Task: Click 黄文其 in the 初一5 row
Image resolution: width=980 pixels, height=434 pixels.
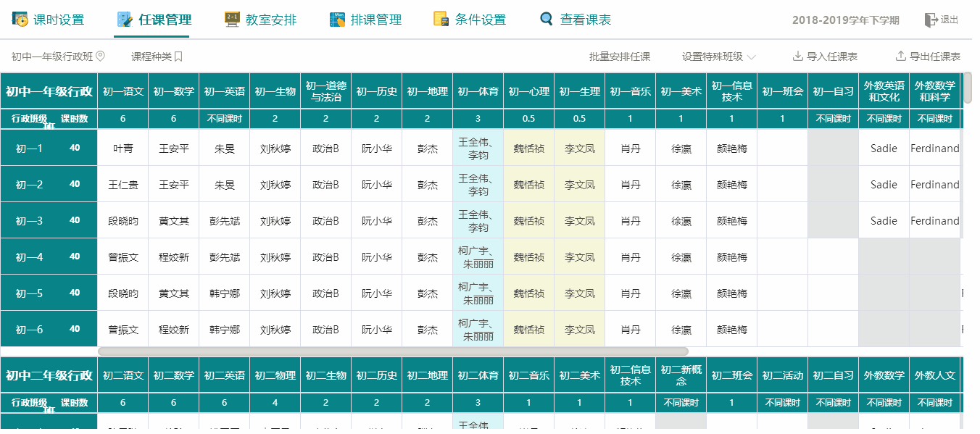Action: pos(174,293)
